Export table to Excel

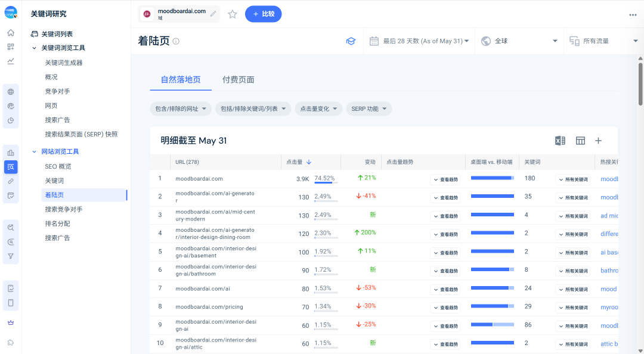tap(560, 141)
